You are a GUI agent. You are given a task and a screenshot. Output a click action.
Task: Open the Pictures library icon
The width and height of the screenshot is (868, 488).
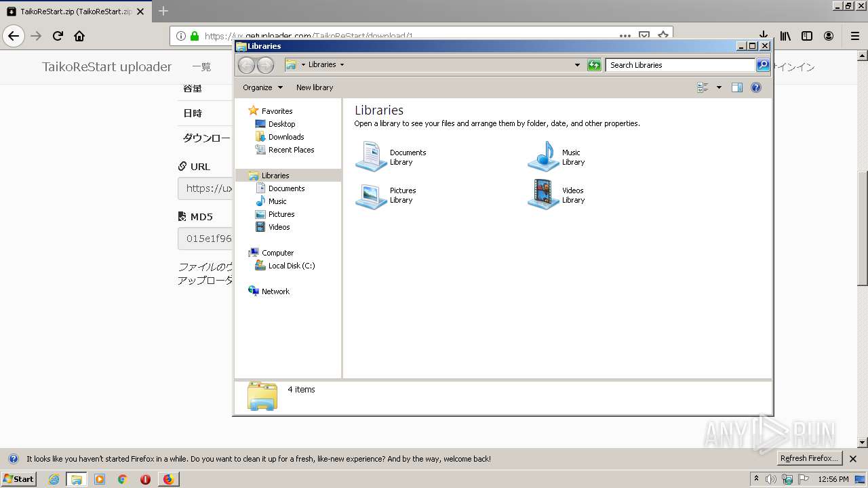(371, 195)
